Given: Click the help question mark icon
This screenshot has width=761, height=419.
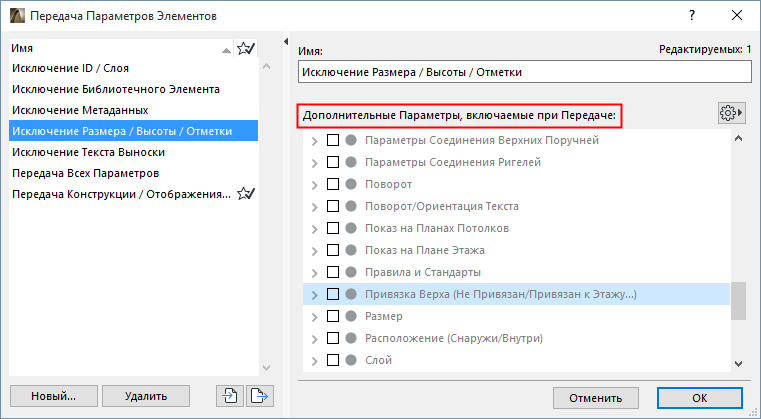Looking at the screenshot, I should pos(692,16).
